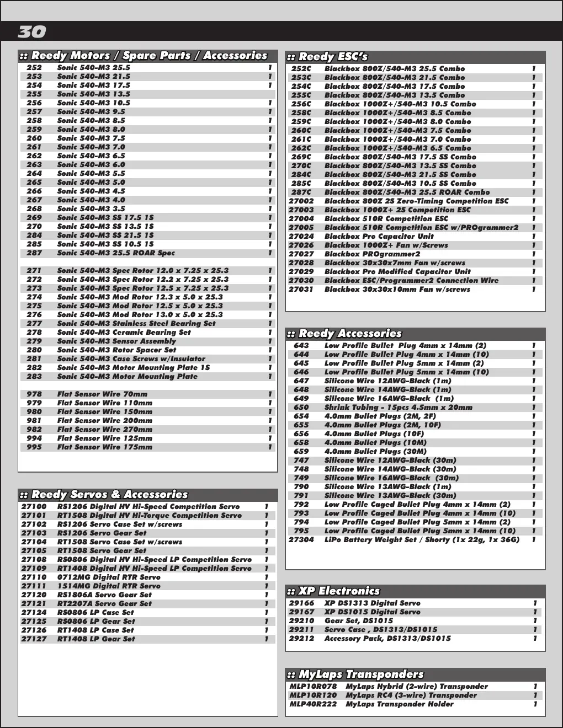Image resolution: width=563 pixels, height=728 pixels.
Task: Select the RT2207A Servo Gear Set row
Action: click(147, 604)
